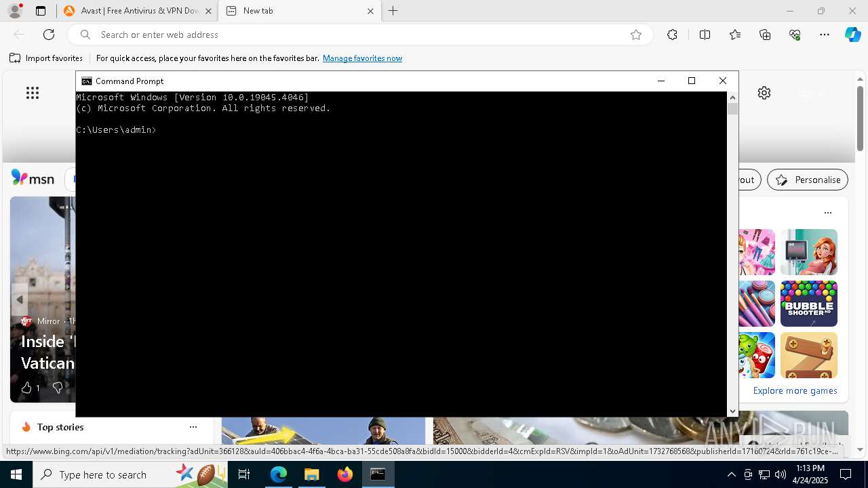Add this page to favorites star
This screenshot has height=488, width=868.
(636, 35)
